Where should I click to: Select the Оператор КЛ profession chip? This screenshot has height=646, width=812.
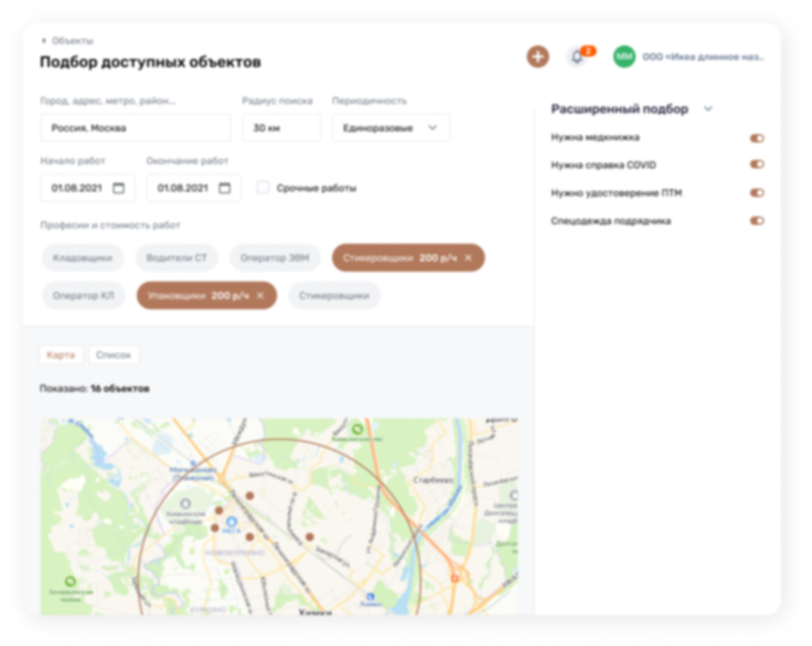tap(83, 296)
